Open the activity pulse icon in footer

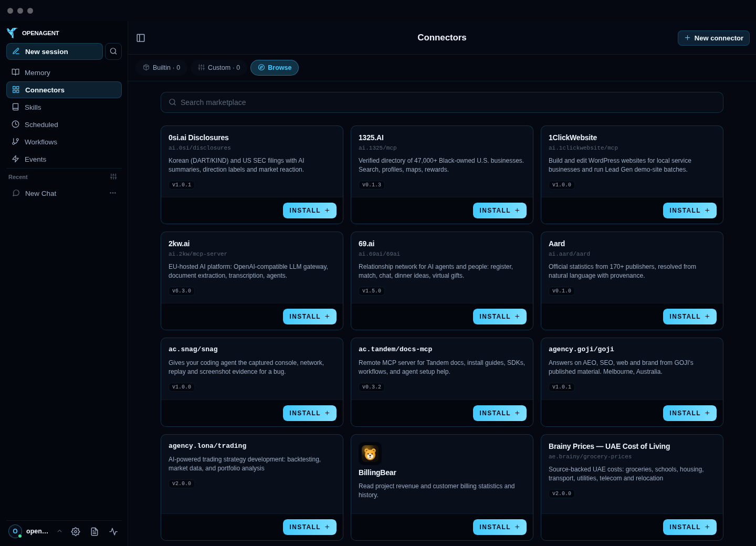[x=113, y=531]
